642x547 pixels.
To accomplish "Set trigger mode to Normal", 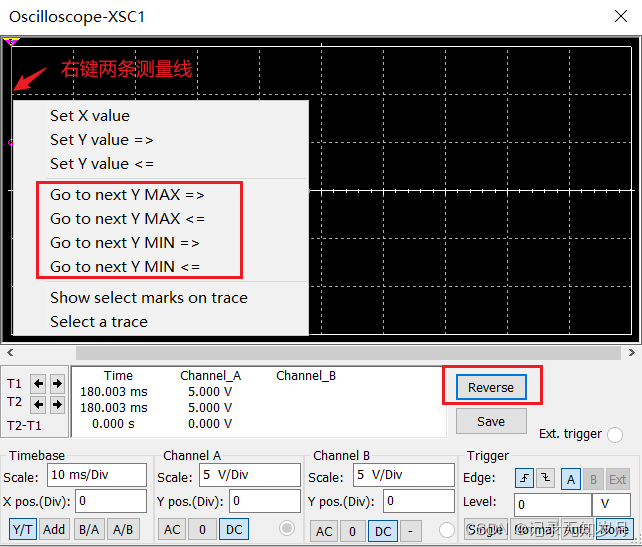I will tap(534, 529).
